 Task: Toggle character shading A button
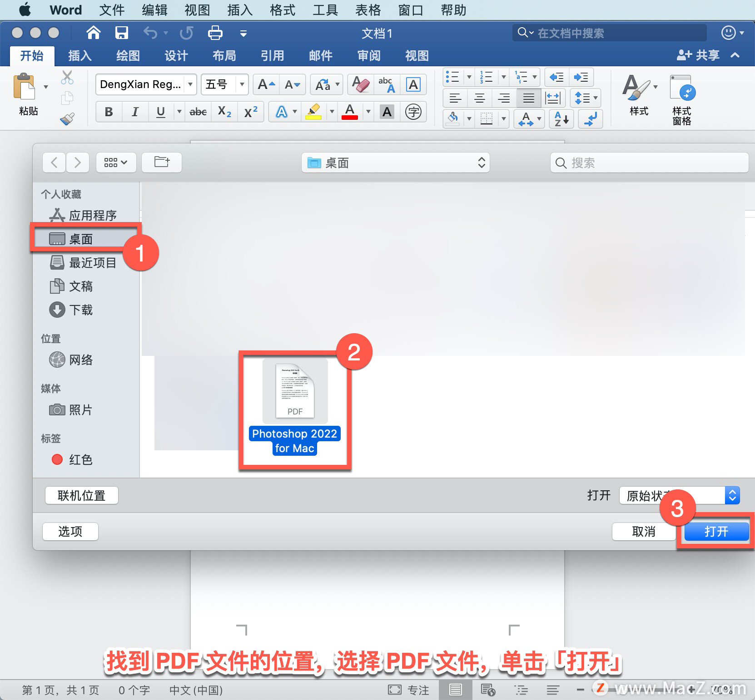tap(387, 112)
